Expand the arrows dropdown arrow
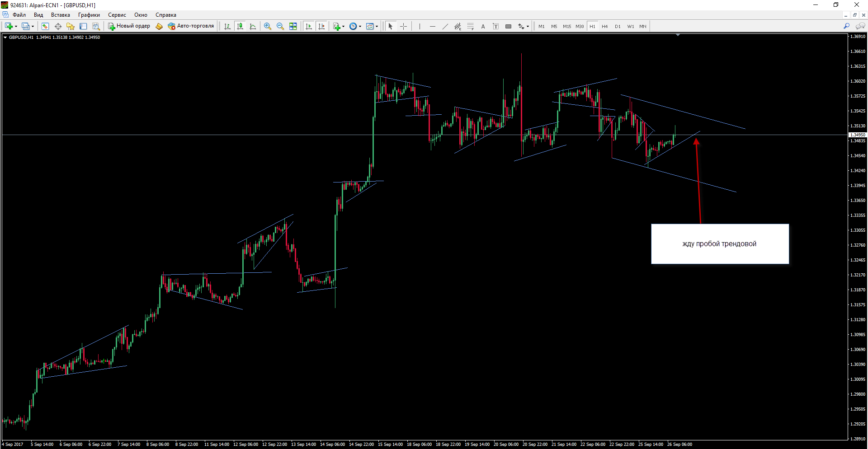 528,26
